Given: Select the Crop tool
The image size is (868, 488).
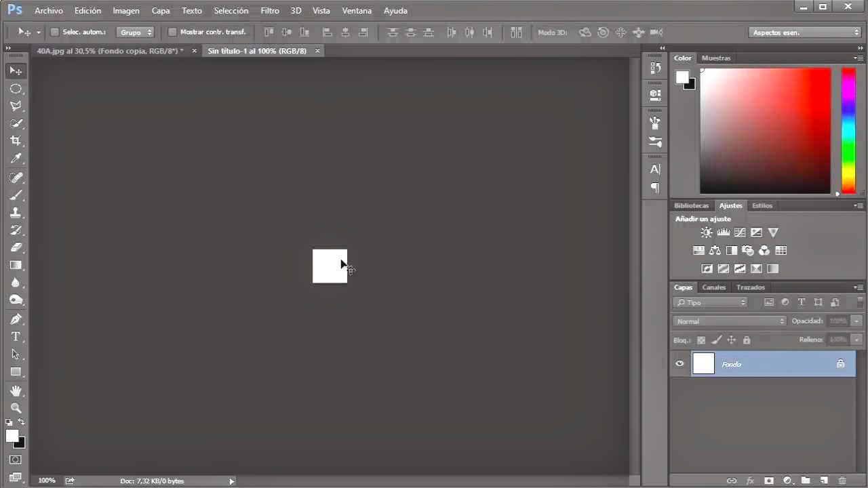Looking at the screenshot, I should [16, 141].
